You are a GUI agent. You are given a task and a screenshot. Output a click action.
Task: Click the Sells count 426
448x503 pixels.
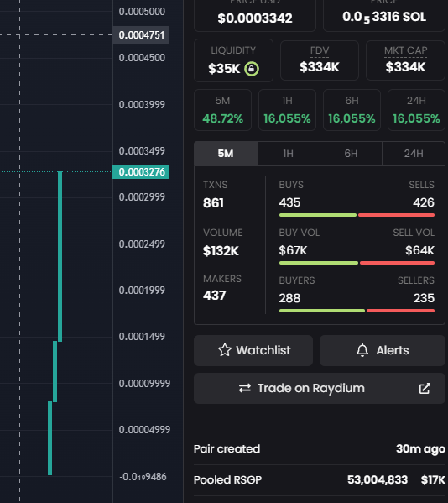(424, 202)
